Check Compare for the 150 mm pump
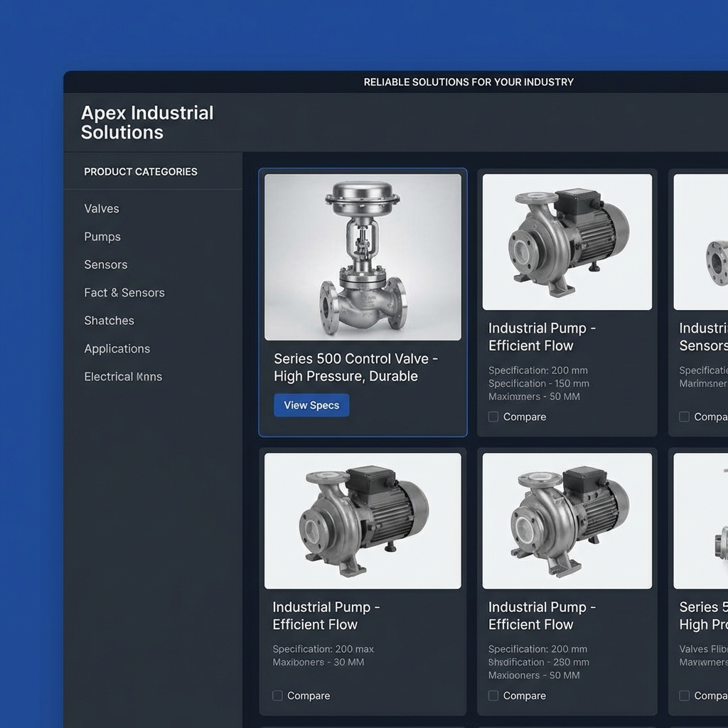 (493, 417)
